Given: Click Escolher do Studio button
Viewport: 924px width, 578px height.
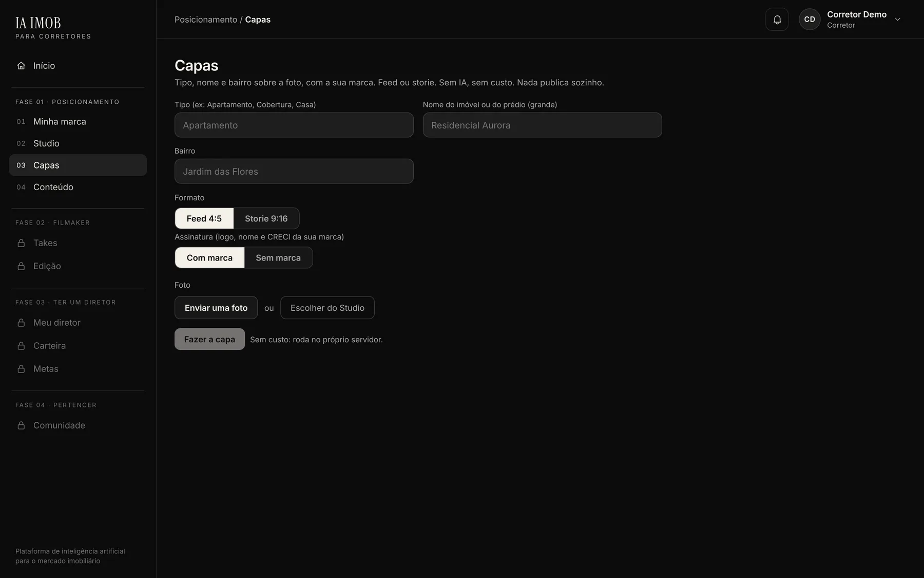Looking at the screenshot, I should pos(328,308).
